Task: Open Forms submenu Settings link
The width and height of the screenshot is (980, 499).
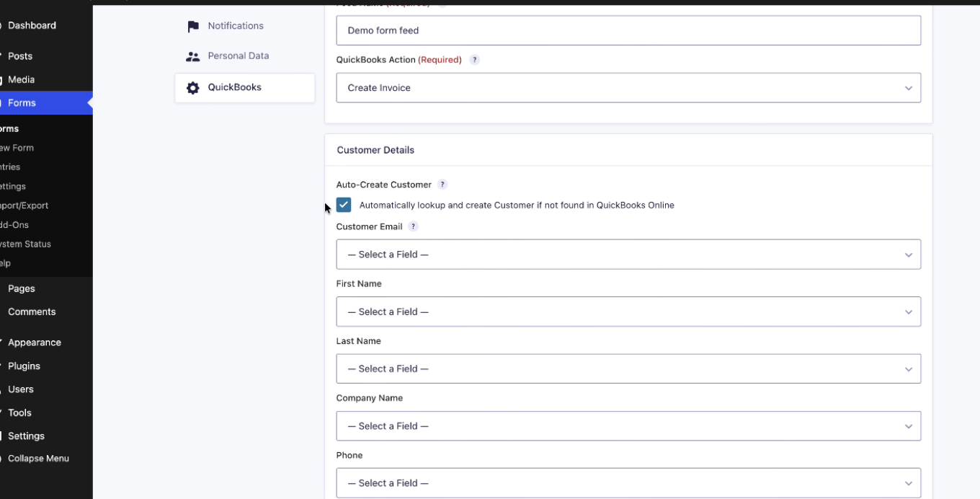Action: click(13, 187)
